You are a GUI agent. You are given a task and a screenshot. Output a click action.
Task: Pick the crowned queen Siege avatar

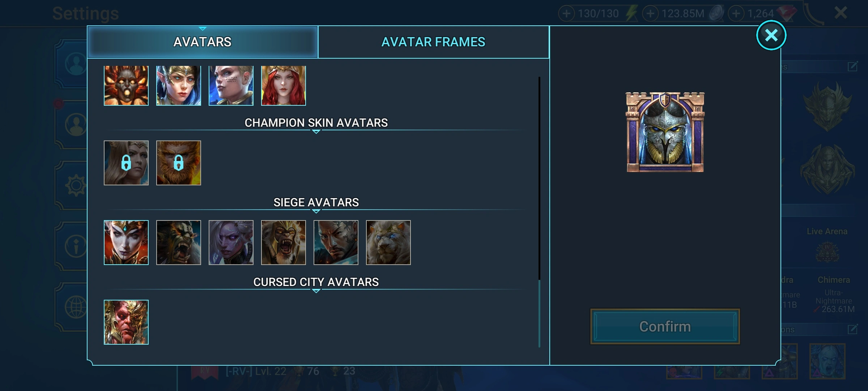(x=126, y=243)
